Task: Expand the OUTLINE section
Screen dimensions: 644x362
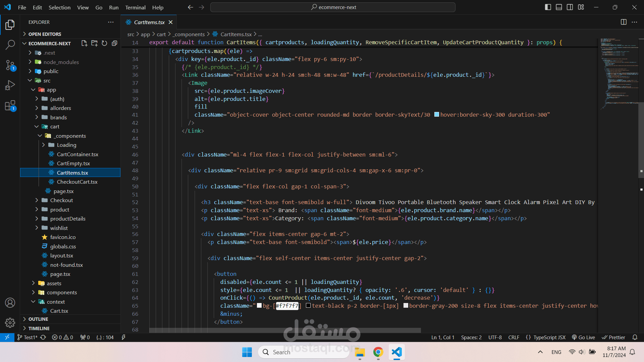Action: click(38, 319)
